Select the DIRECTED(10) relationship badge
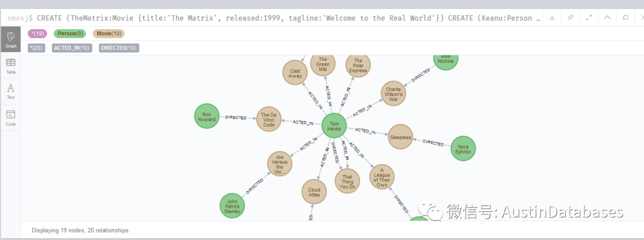Viewport: 644px width, 240px height. [x=119, y=48]
